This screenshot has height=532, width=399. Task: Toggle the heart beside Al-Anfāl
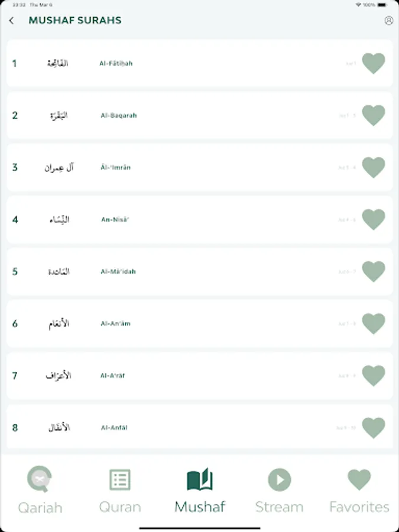[373, 427]
